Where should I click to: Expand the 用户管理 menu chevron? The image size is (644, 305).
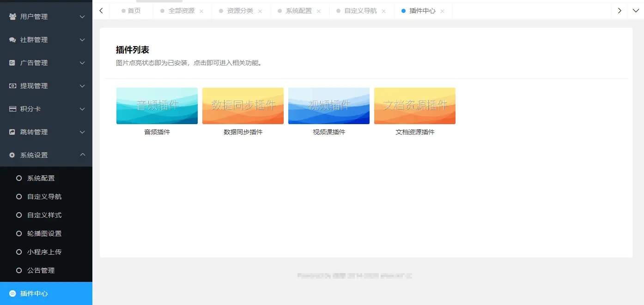(82, 17)
